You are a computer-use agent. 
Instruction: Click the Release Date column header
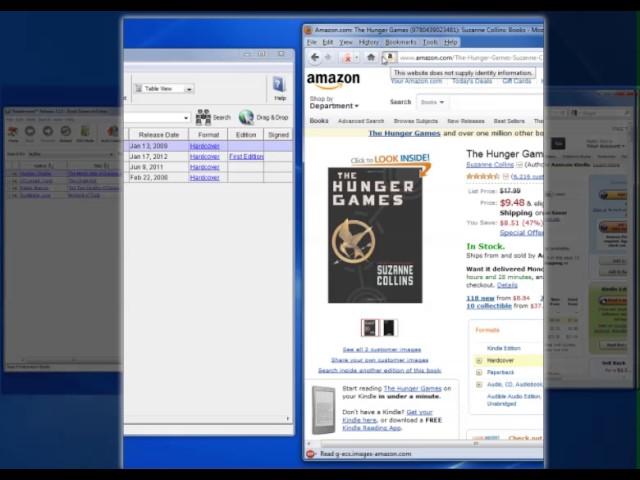pyautogui.click(x=159, y=135)
